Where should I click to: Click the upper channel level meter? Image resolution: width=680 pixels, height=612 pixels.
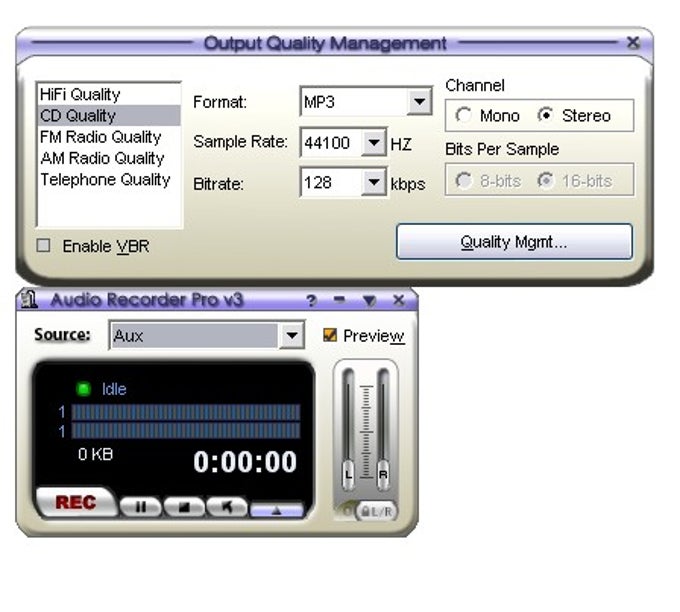[186, 412]
